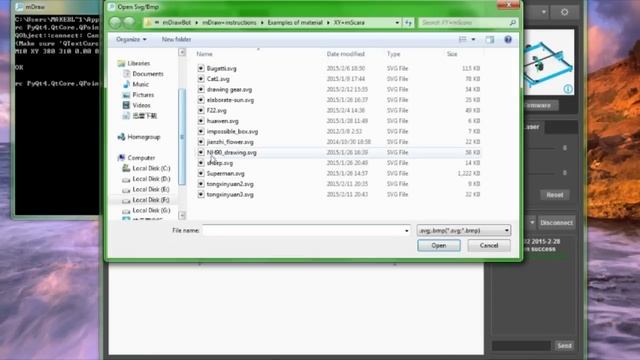This screenshot has width=640, height=360.
Task: Open the Bugatti.svg file
Action: (221, 69)
